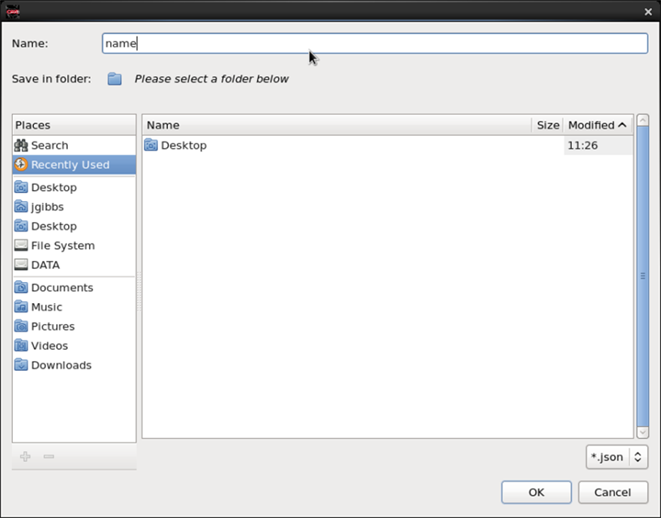Click the vertical scrollbar thumb
Screen dimensions: 661x518
coord(643,276)
